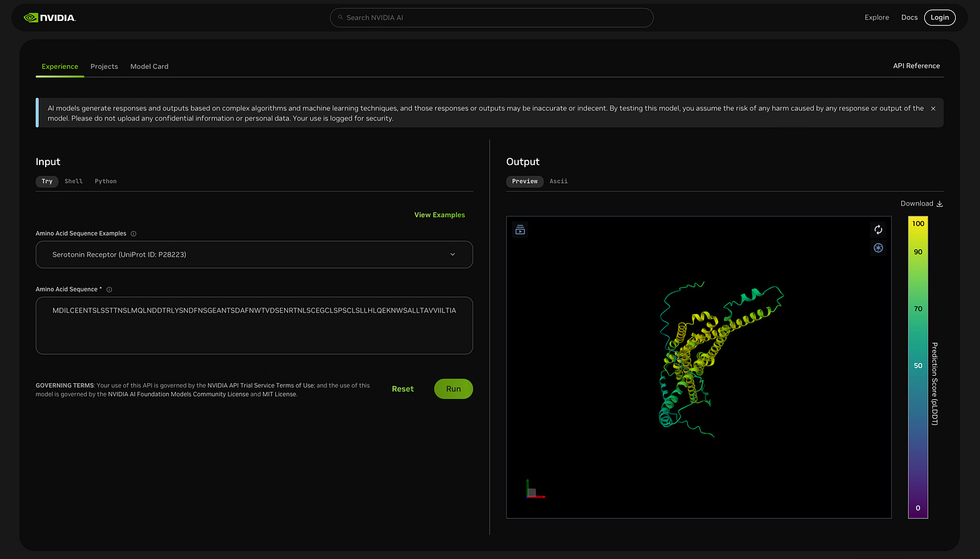Click the Prediction Score (pLDDT) label

click(x=935, y=383)
